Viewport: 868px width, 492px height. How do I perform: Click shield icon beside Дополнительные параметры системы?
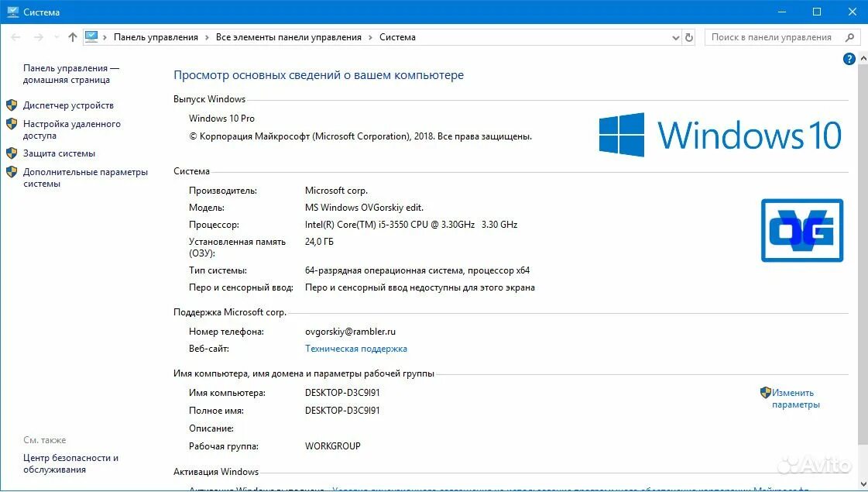(x=12, y=172)
